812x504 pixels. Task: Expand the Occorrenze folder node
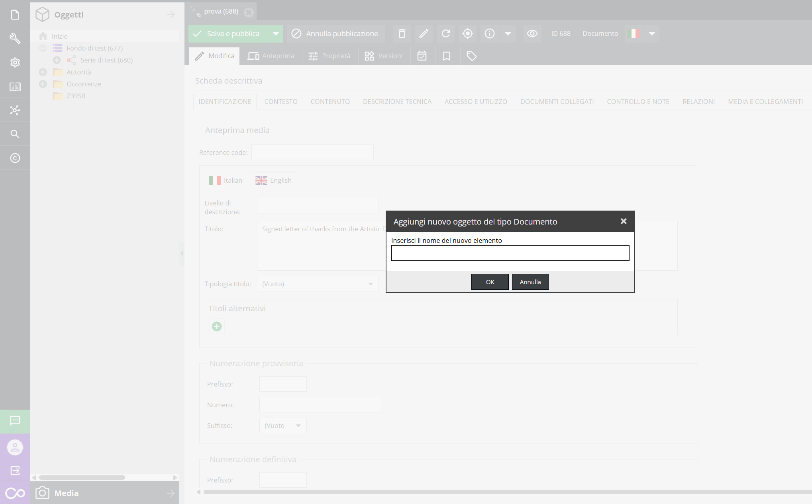[43, 84]
